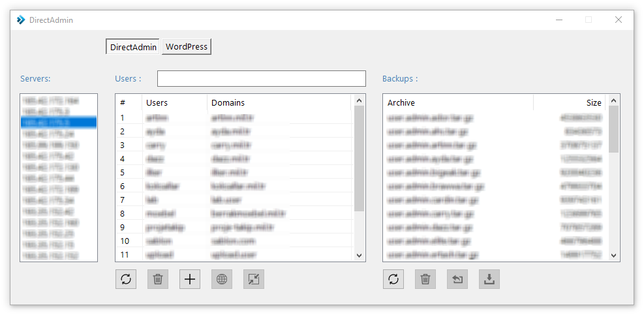
Task: Maximize the DirectAdmin window
Action: coord(589,20)
